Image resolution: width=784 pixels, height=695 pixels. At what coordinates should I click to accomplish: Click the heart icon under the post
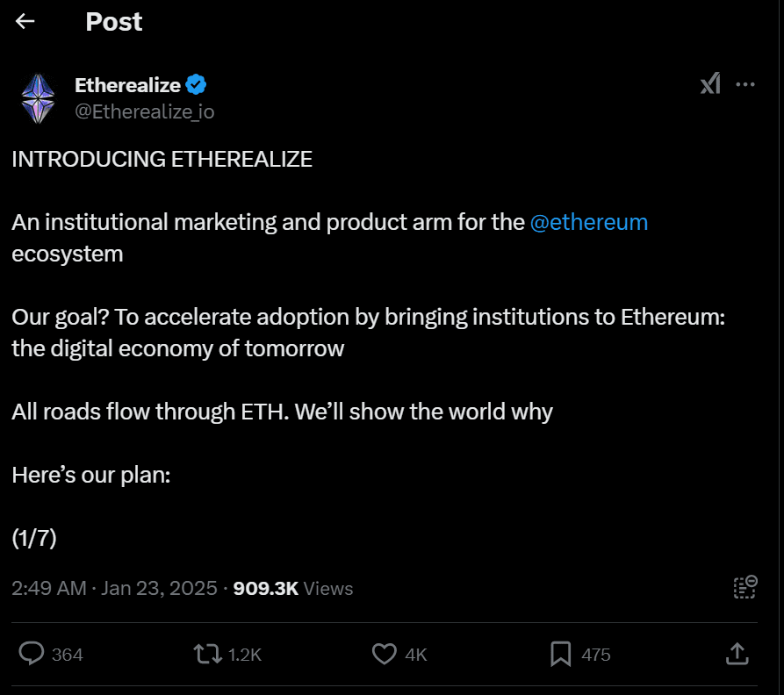point(384,654)
